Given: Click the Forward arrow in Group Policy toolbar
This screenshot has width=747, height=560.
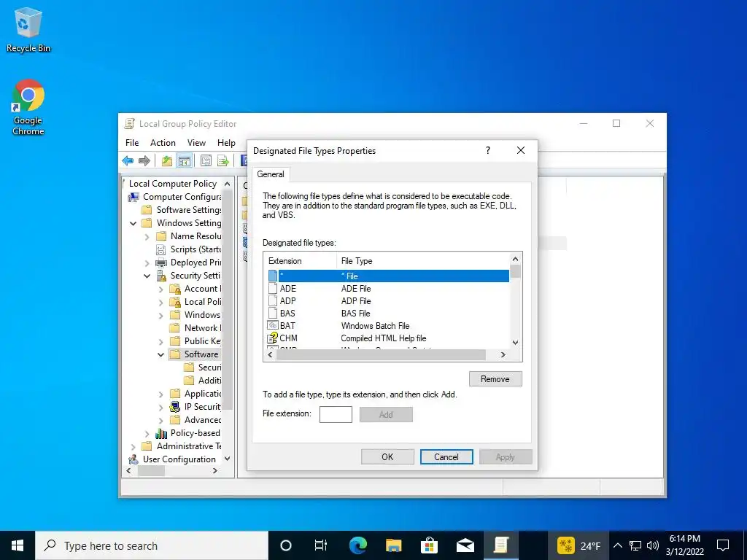Looking at the screenshot, I should click(x=144, y=161).
